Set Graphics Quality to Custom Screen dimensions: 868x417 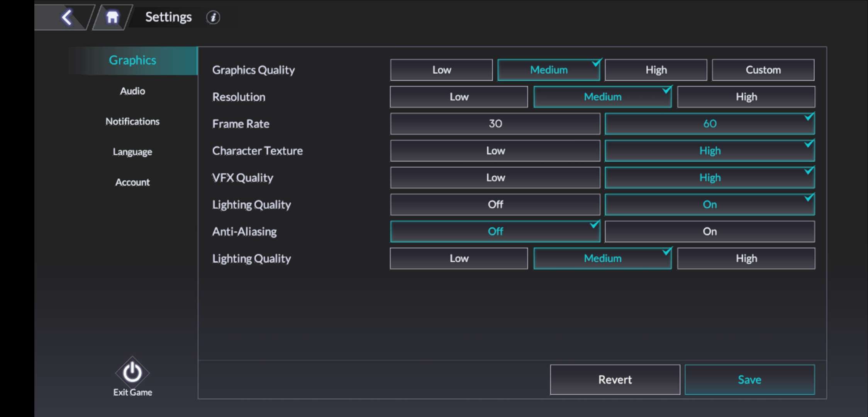coord(763,70)
